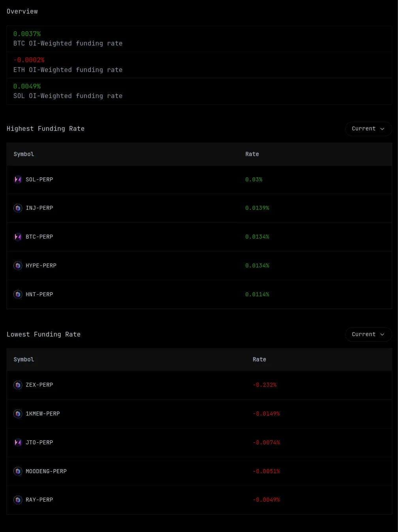Open Highest Funding Rate Current dropdown
Screen dimensions: 398x532
(x=368, y=129)
